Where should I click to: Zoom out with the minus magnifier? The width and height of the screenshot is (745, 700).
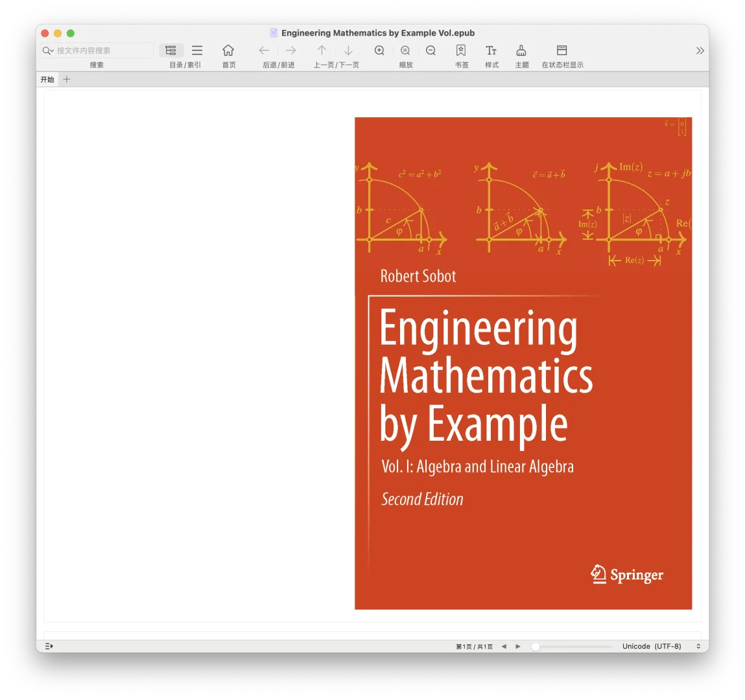tap(431, 51)
